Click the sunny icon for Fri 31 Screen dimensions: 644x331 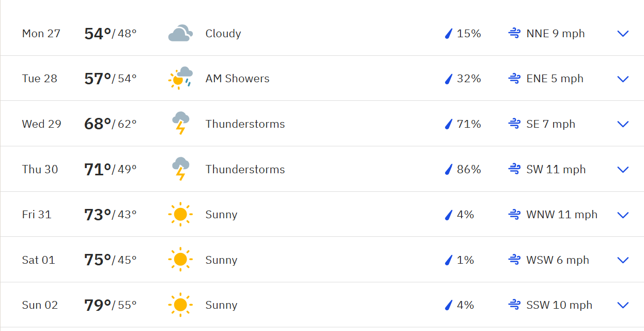tap(180, 214)
